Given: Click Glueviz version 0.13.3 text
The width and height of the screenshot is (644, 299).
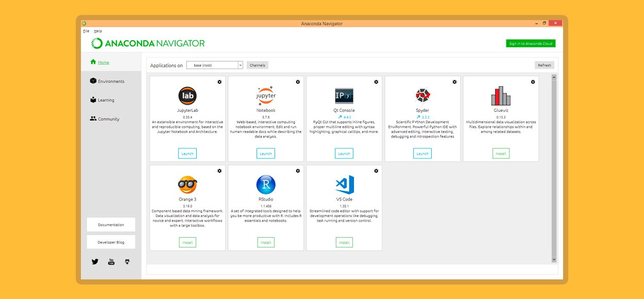Looking at the screenshot, I should 501,117.
